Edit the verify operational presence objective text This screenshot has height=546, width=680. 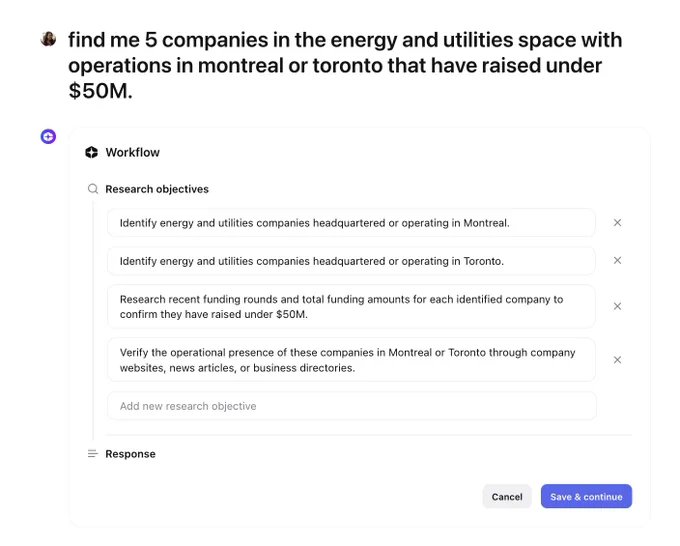351,360
